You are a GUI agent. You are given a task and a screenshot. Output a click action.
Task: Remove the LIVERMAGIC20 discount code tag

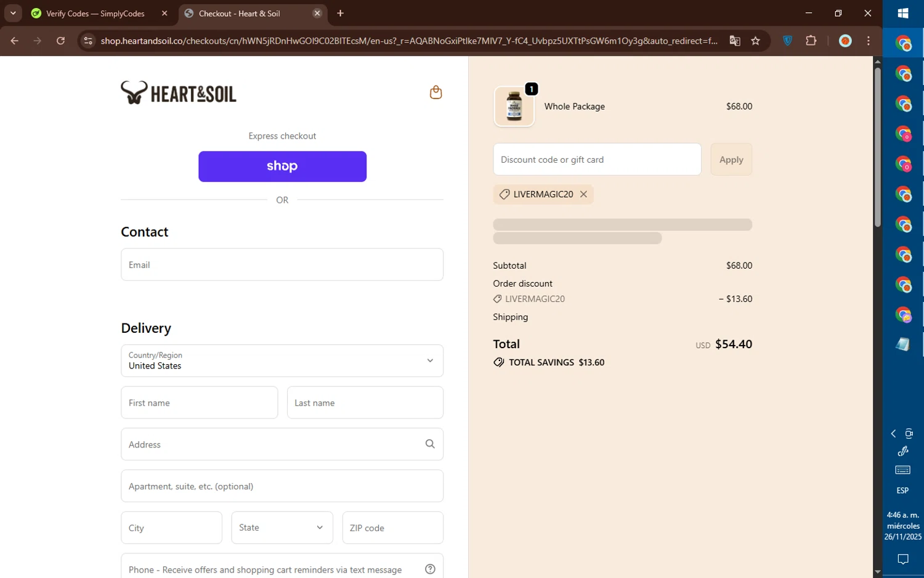583,194
